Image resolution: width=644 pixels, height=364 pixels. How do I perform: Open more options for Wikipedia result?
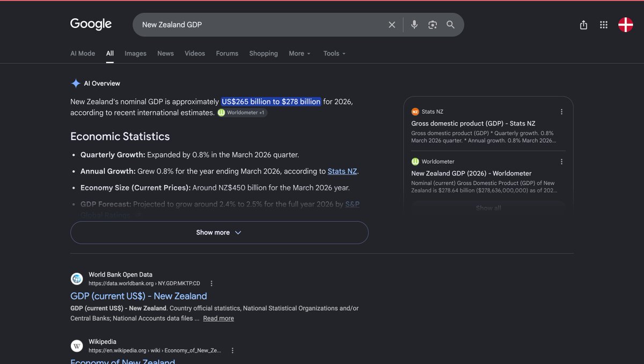click(x=232, y=351)
